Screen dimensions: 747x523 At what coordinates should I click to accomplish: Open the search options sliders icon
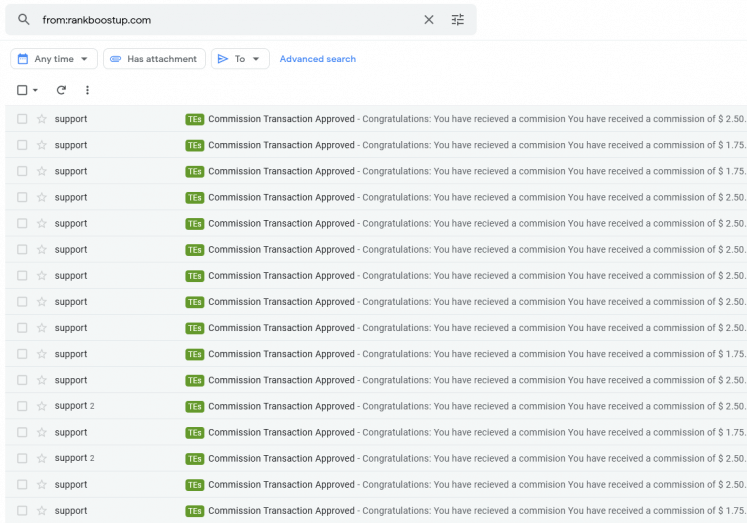click(457, 20)
